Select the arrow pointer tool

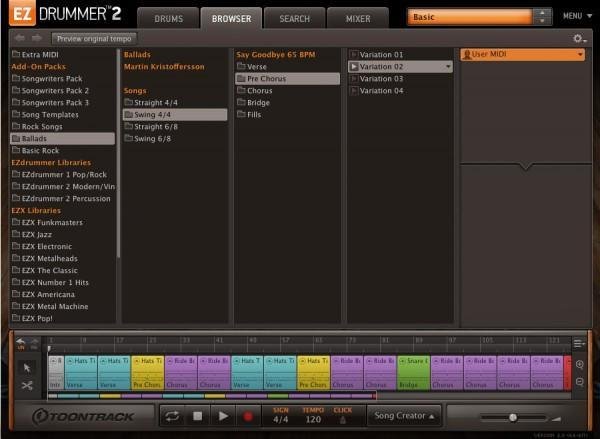click(27, 367)
